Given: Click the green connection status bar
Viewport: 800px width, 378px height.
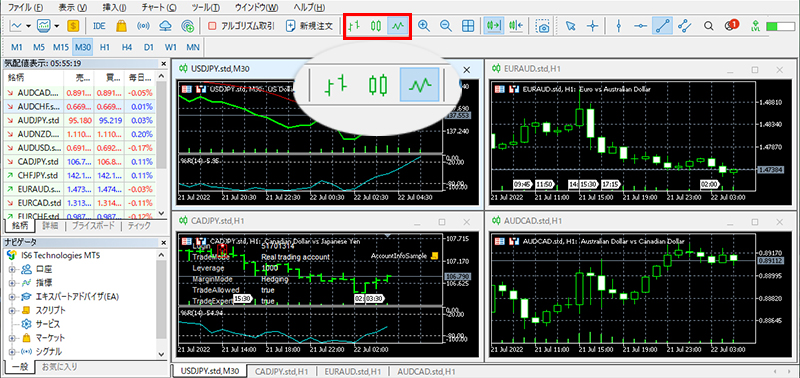Looking at the screenshot, I should point(781,26).
